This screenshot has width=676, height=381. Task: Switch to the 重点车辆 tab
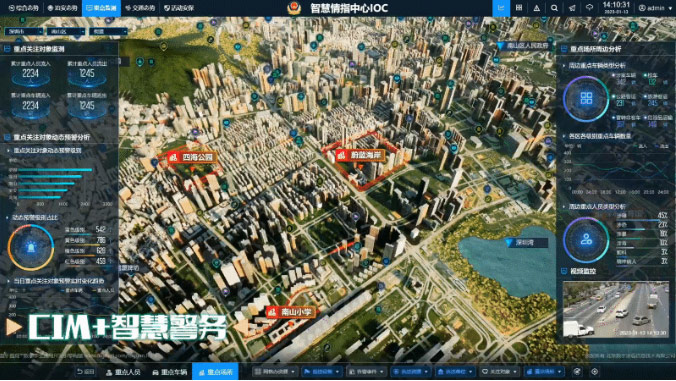point(169,372)
